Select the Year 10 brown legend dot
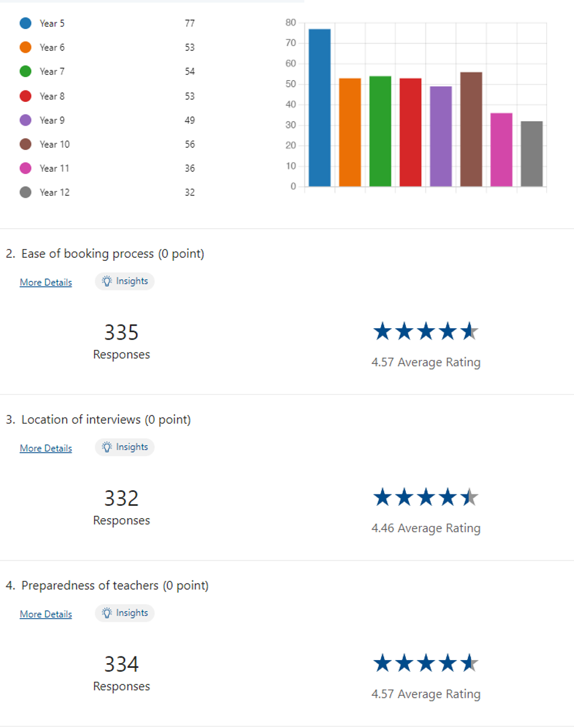This screenshot has height=728, width=574. coord(25,144)
